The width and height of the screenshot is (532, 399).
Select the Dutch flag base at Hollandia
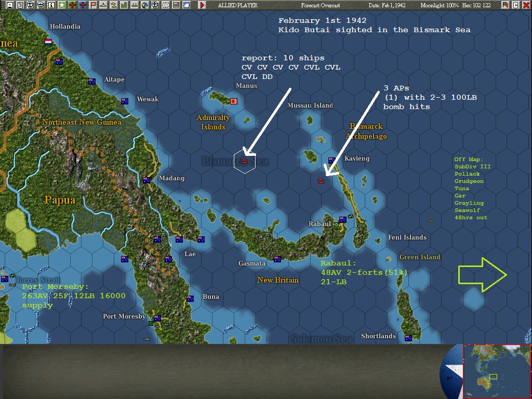pyautogui.click(x=48, y=42)
